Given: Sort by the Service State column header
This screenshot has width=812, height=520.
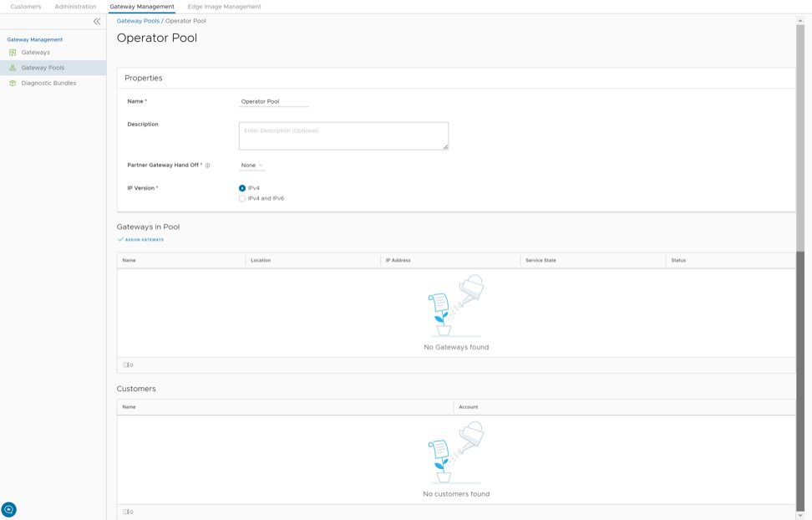Looking at the screenshot, I should click(x=540, y=261).
